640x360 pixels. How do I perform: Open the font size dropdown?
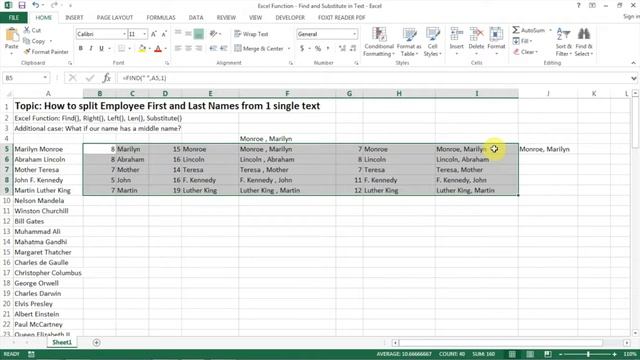(x=144, y=34)
